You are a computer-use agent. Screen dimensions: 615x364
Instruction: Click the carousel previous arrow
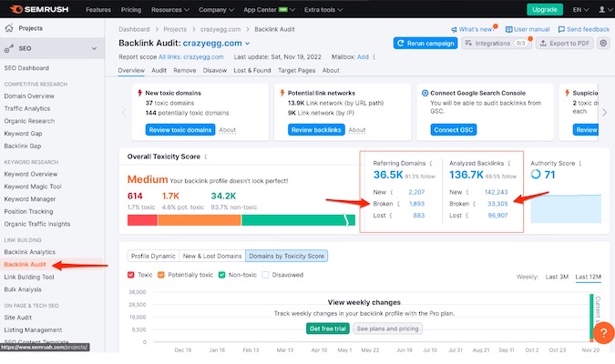point(124,113)
